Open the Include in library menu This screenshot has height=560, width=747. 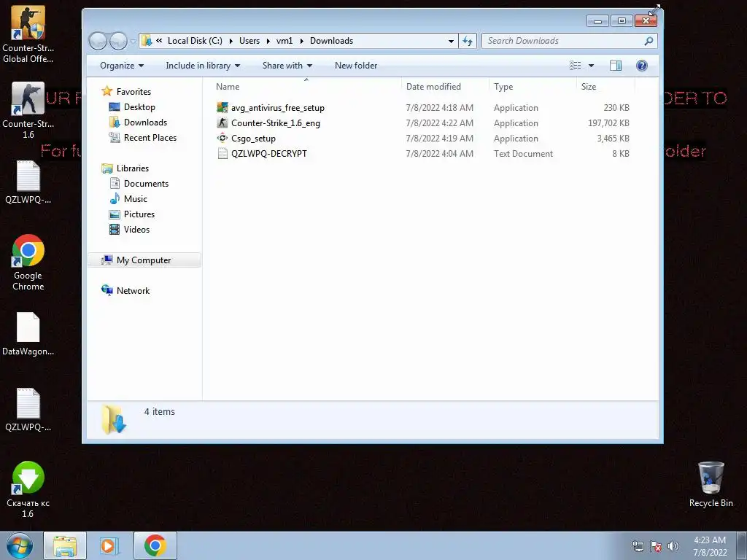(x=203, y=66)
